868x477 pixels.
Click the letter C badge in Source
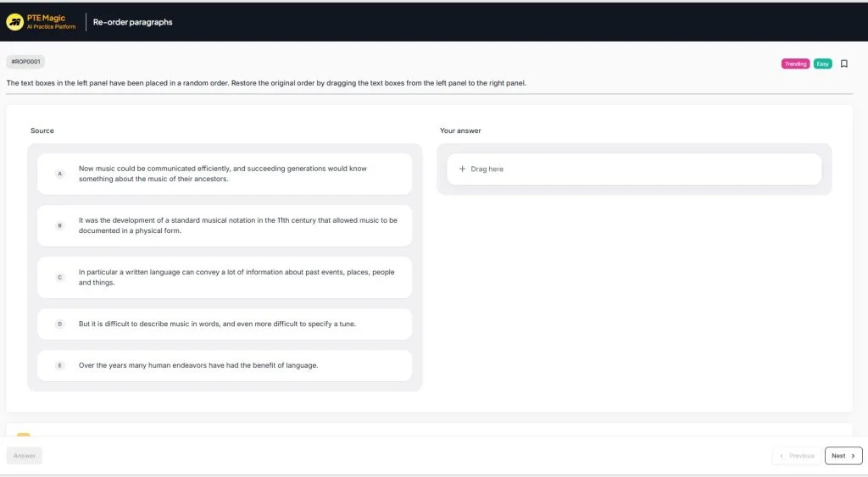59,277
